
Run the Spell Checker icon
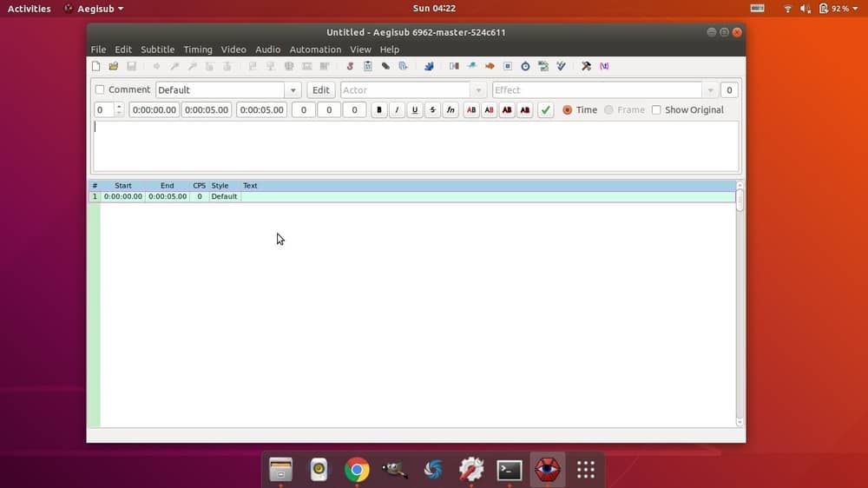[x=561, y=66]
